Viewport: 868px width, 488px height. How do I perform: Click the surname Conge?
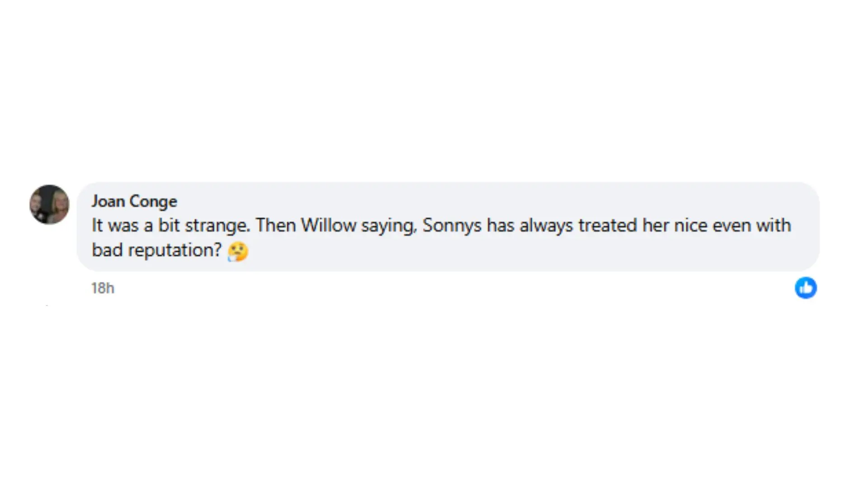pos(153,202)
